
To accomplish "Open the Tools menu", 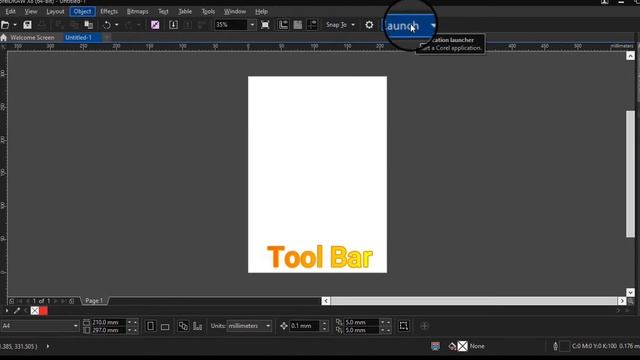I will (208, 11).
